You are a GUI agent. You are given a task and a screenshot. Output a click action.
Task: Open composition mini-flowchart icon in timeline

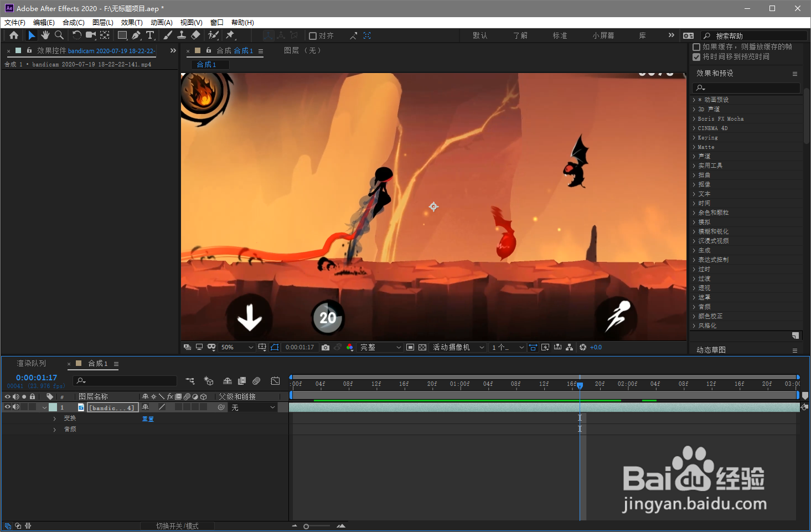[x=190, y=381]
